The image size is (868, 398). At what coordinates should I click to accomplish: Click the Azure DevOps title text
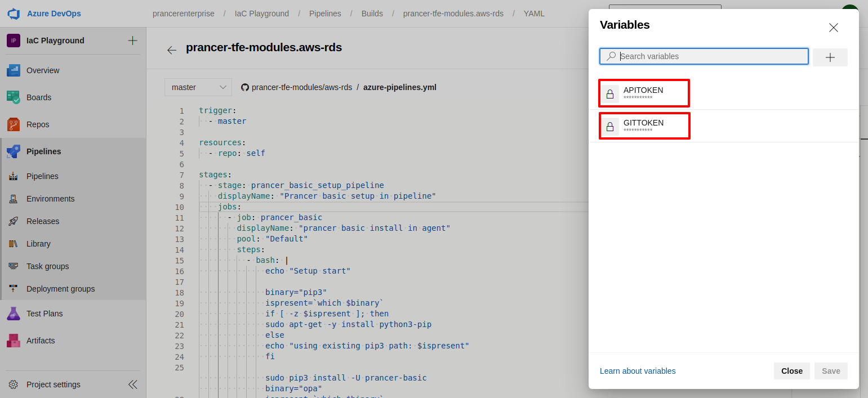(54, 14)
